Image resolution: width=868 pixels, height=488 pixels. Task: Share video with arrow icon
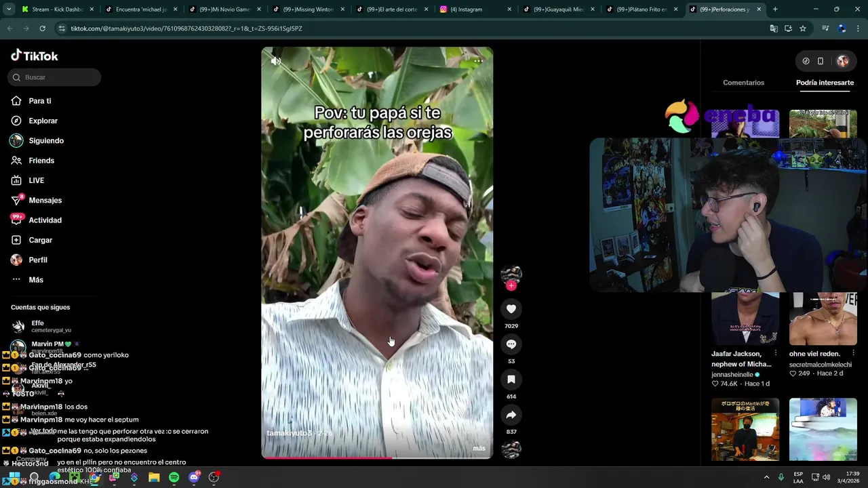tap(511, 415)
